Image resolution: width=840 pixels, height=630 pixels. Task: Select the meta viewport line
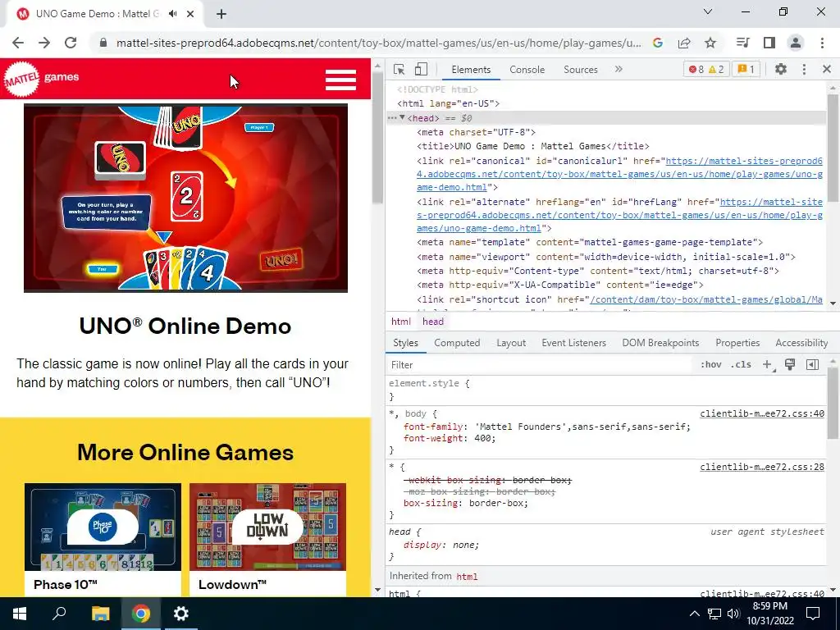coord(606,257)
